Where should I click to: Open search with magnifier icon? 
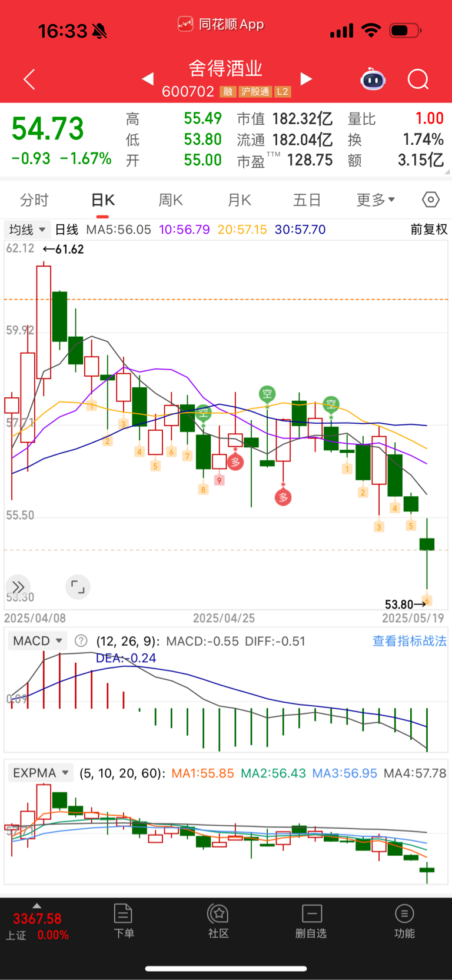point(418,79)
